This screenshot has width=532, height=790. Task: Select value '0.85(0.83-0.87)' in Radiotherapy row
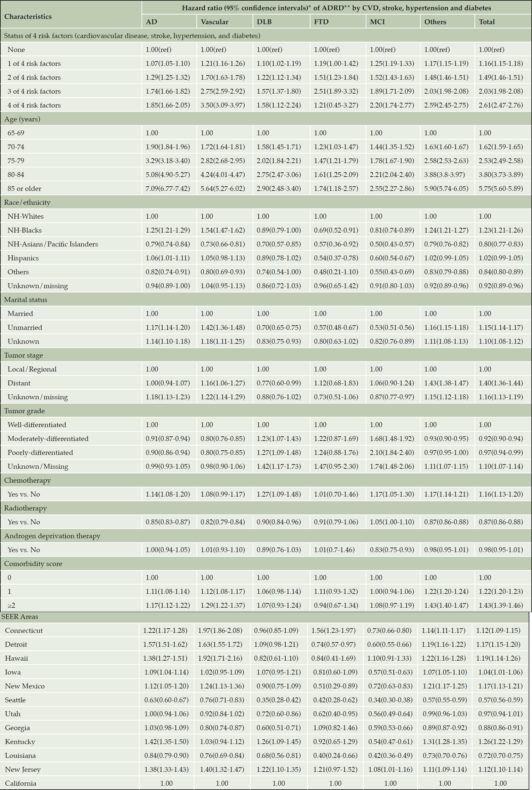pyautogui.click(x=168, y=522)
